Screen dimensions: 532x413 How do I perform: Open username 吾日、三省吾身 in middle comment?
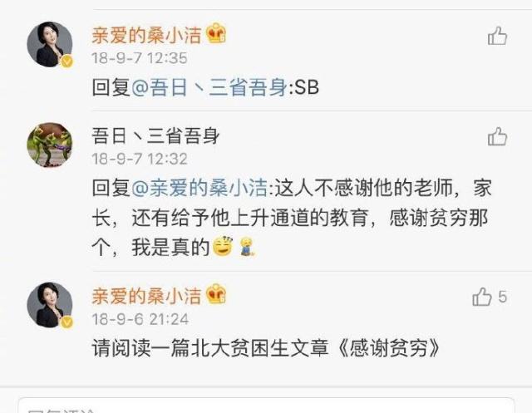(x=155, y=136)
